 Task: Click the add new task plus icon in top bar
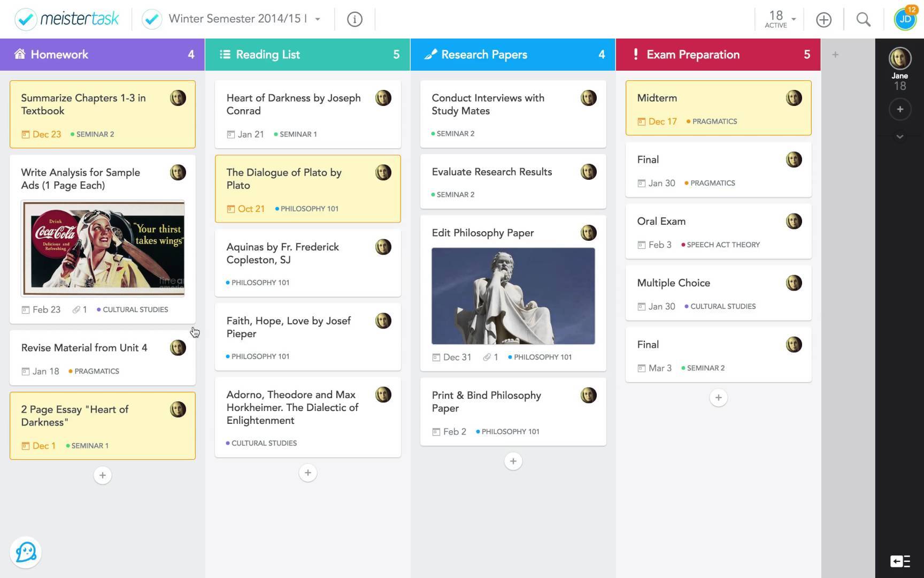pyautogui.click(x=823, y=20)
